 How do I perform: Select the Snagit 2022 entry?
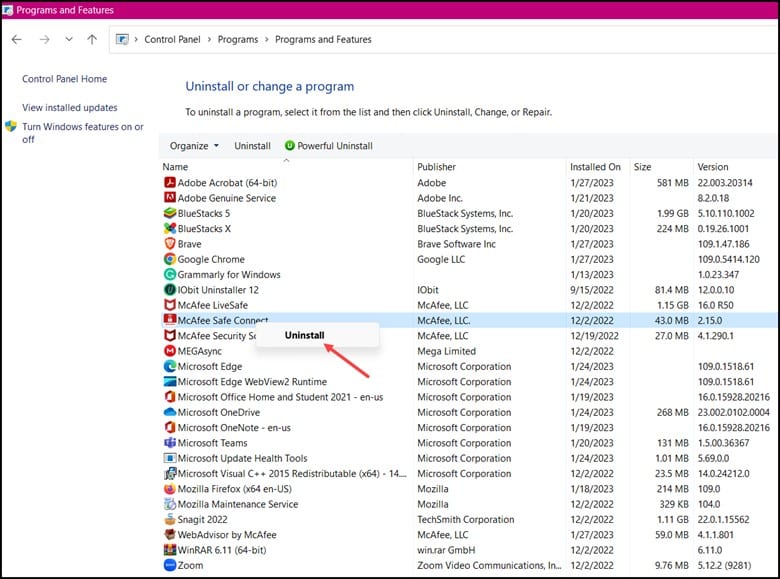(202, 519)
